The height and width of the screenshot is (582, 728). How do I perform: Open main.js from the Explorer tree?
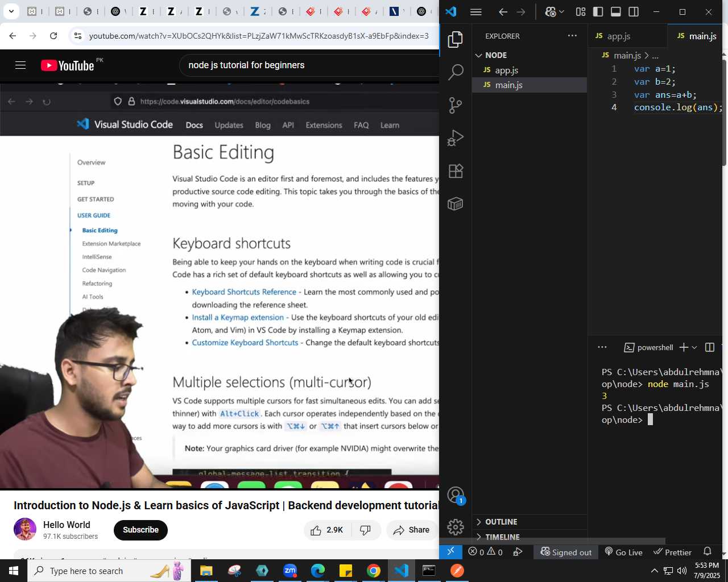coord(530,85)
